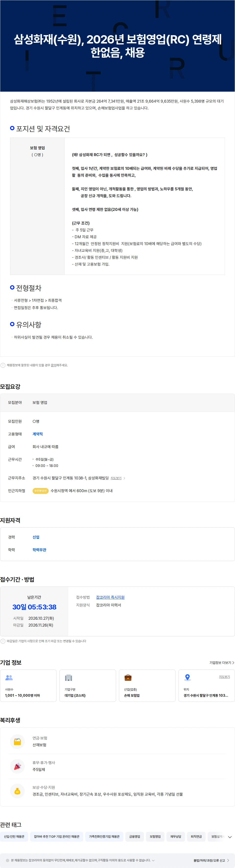The image size is (235, 868).
Task: Click the leave-vacation-events party icon
Action: pyautogui.click(x=18, y=766)
